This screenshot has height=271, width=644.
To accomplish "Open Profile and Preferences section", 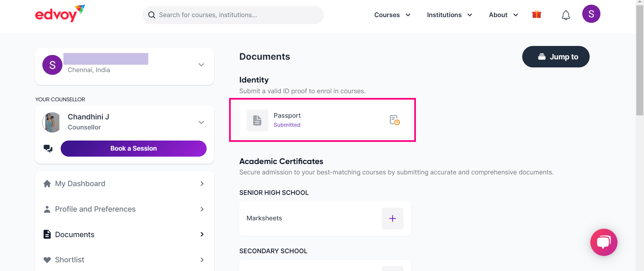I will point(124,209).
